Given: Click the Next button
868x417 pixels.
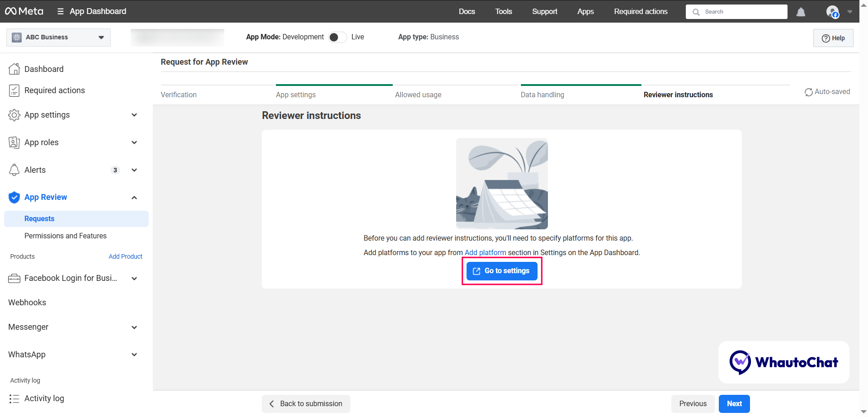Looking at the screenshot, I should point(734,403).
